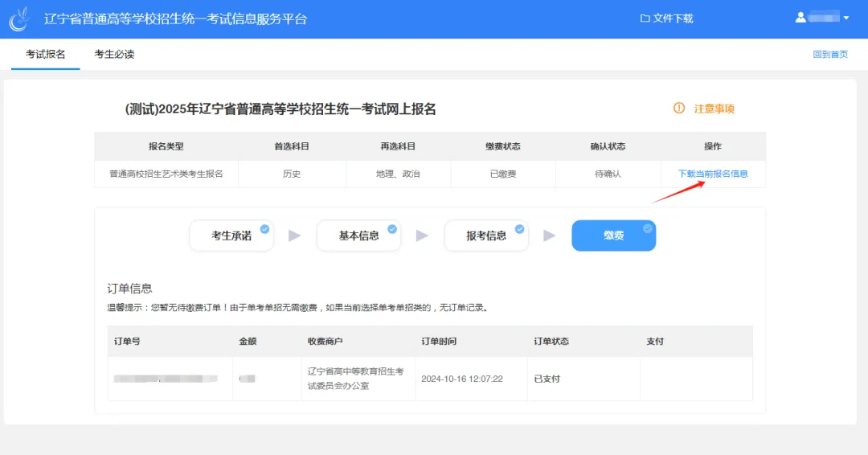Screen dimensions: 868x455
Task: Click 缴费状态 column header
Action: coord(502,146)
